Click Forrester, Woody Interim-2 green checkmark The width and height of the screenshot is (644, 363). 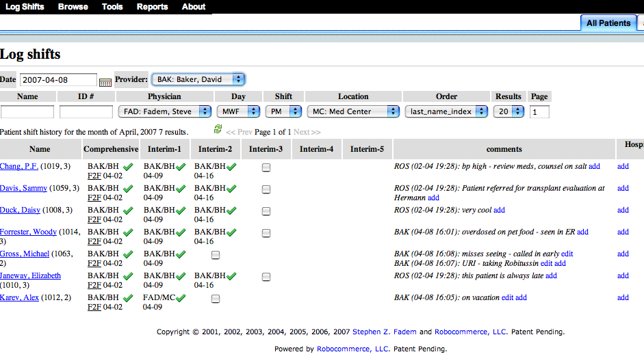pyautogui.click(x=231, y=232)
